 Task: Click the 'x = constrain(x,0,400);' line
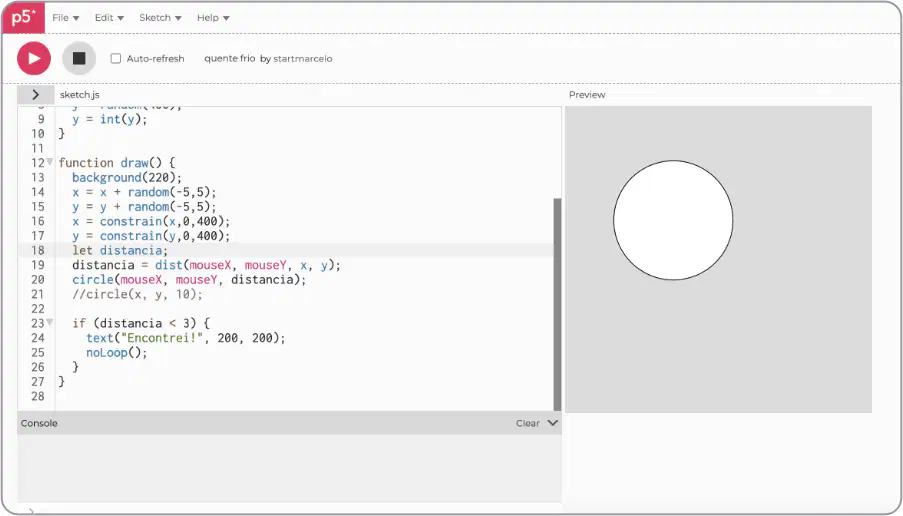click(151, 221)
